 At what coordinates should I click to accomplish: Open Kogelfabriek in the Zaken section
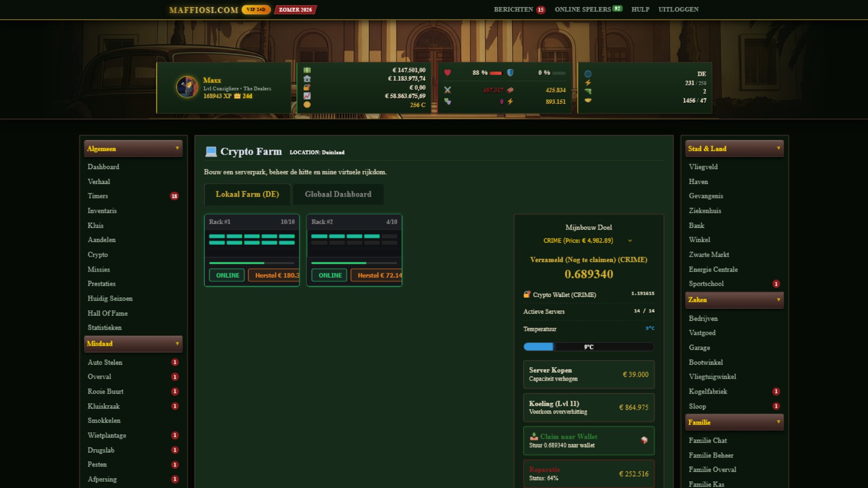point(708,391)
